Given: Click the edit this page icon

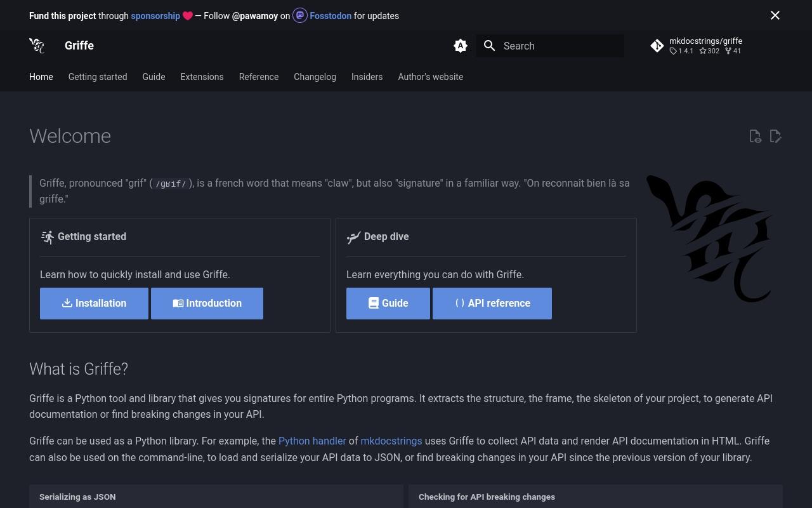Looking at the screenshot, I should [x=775, y=136].
